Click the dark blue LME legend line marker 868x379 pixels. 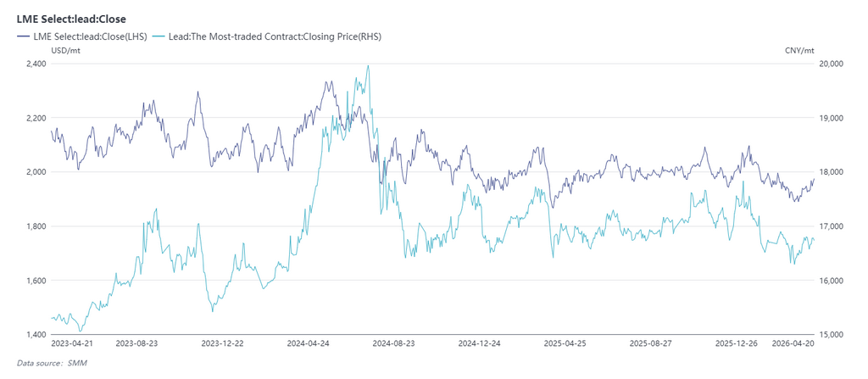[24, 36]
